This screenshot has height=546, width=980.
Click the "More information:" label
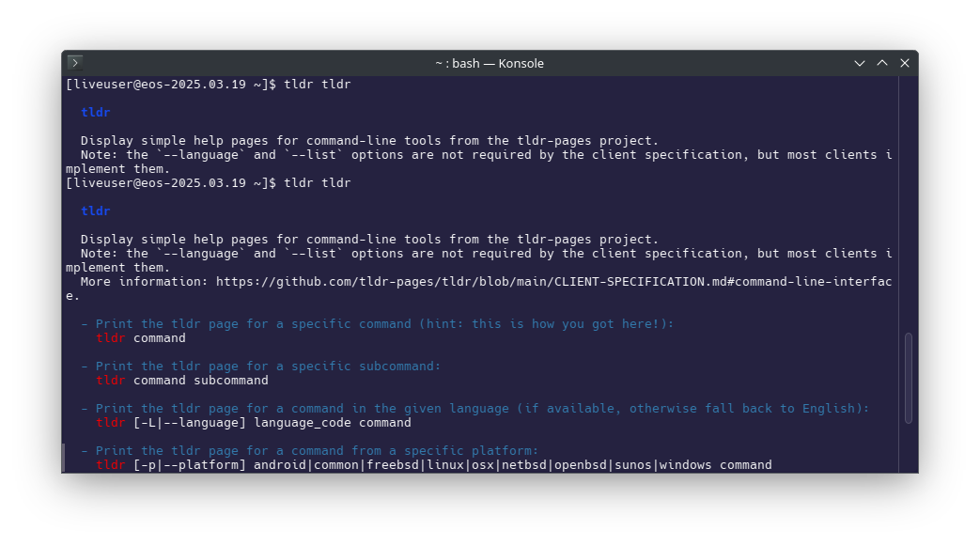pos(145,281)
